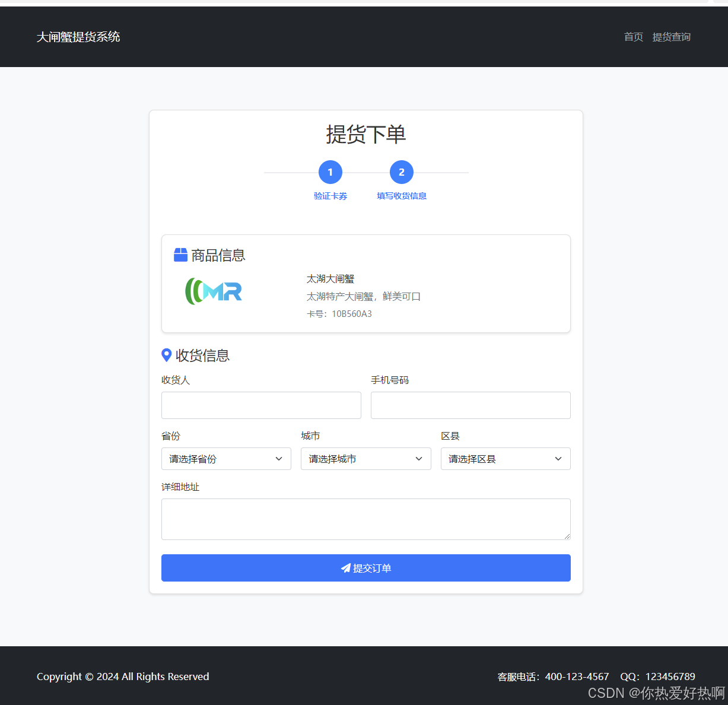Select step 1 circle 验证卡券
The image size is (728, 705).
[330, 172]
